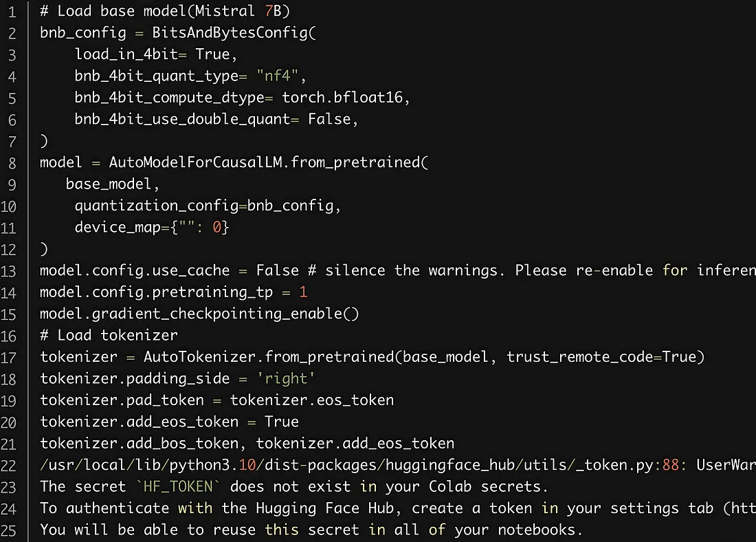Click the "nf4" string value

pyautogui.click(x=277, y=76)
